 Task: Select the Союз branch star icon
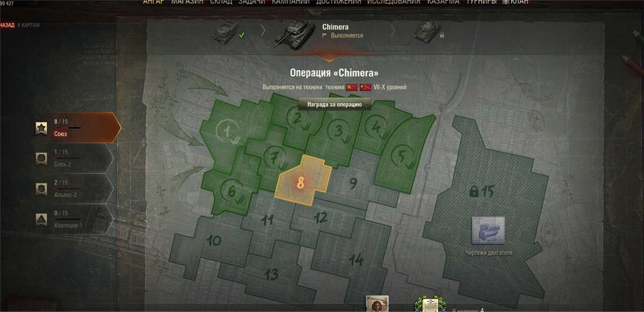point(41,128)
